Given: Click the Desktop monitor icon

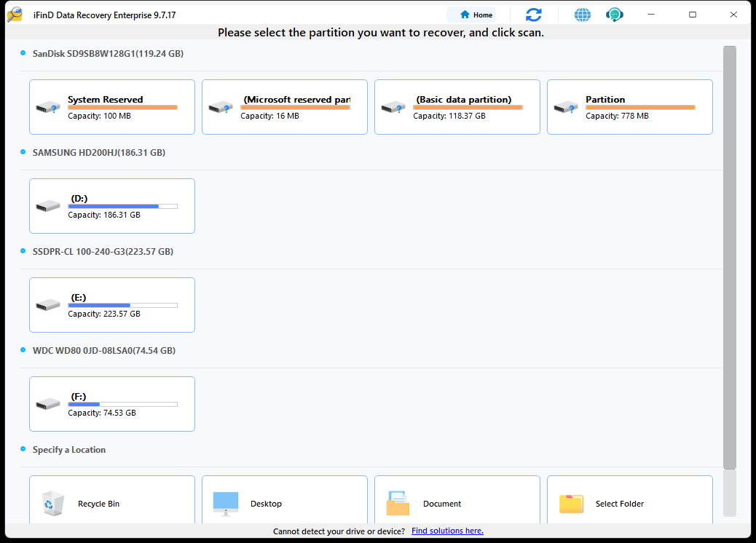Looking at the screenshot, I should (226, 504).
